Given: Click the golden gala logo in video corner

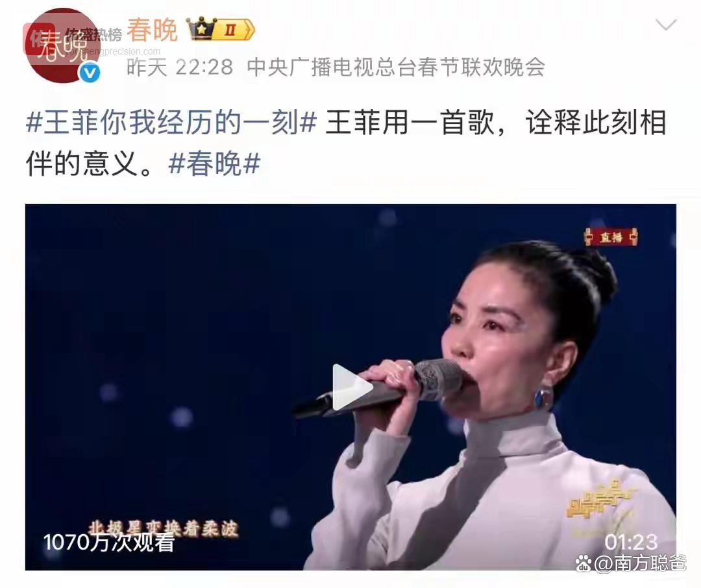Looking at the screenshot, I should (x=600, y=502).
